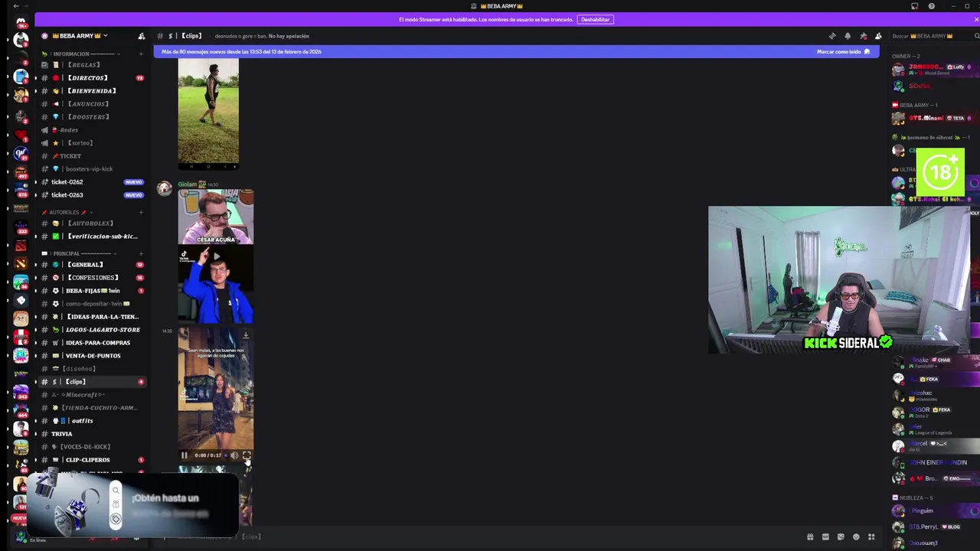
Task: Open member BTS.Minami in member list
Action: click(x=934, y=119)
